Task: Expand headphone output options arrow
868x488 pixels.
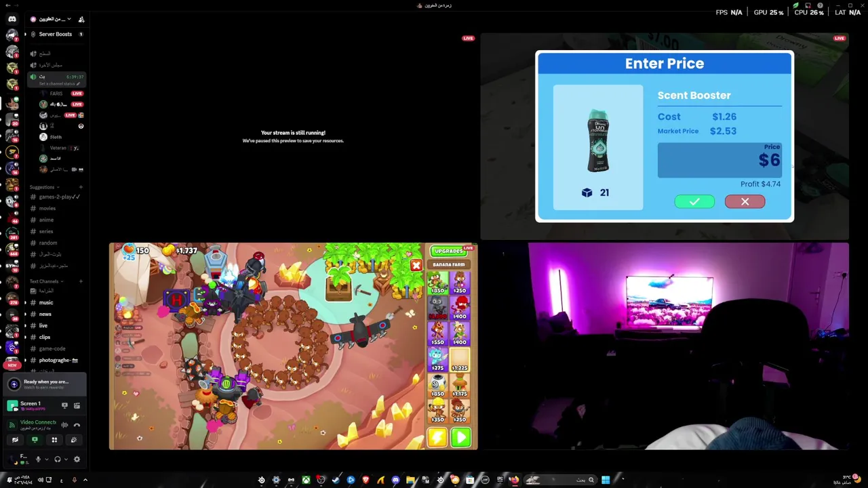Action: [66, 460]
